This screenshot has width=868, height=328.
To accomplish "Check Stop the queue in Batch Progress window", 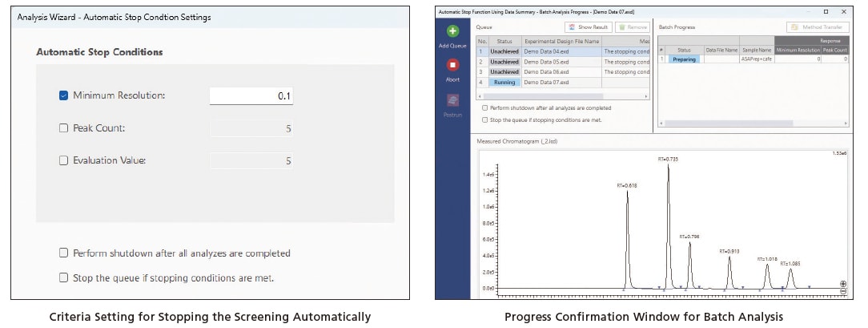I will click(x=485, y=119).
